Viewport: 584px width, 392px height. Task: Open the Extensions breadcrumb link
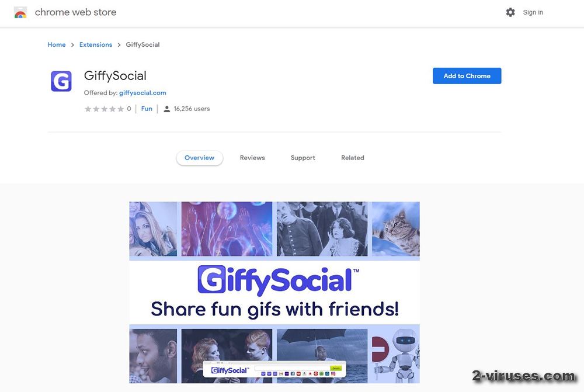pos(96,45)
